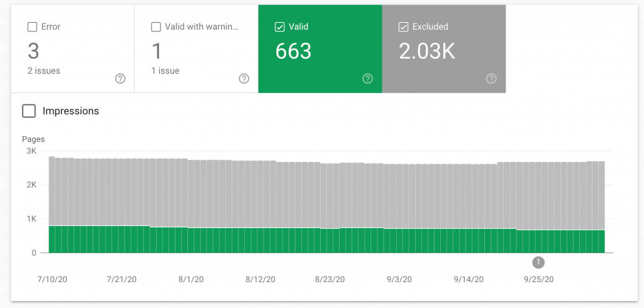Select Valid with warnings card showing 1

point(196,49)
